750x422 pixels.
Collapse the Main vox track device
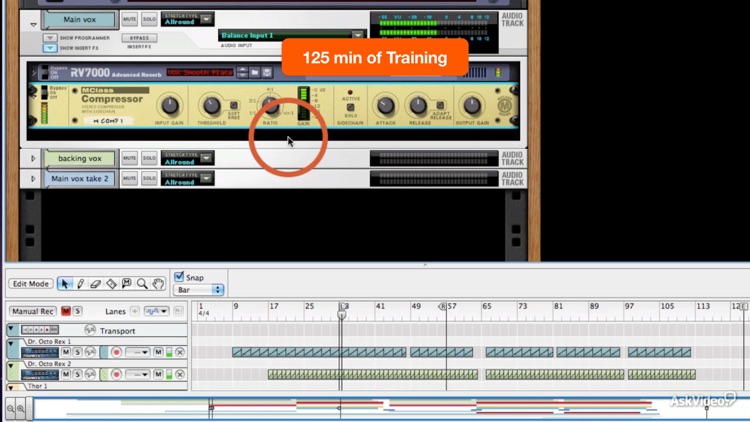click(33, 24)
